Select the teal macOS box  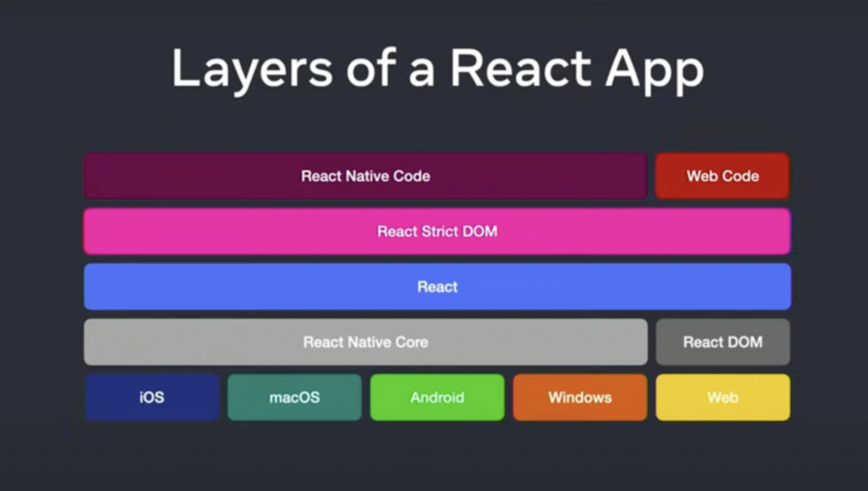click(294, 398)
